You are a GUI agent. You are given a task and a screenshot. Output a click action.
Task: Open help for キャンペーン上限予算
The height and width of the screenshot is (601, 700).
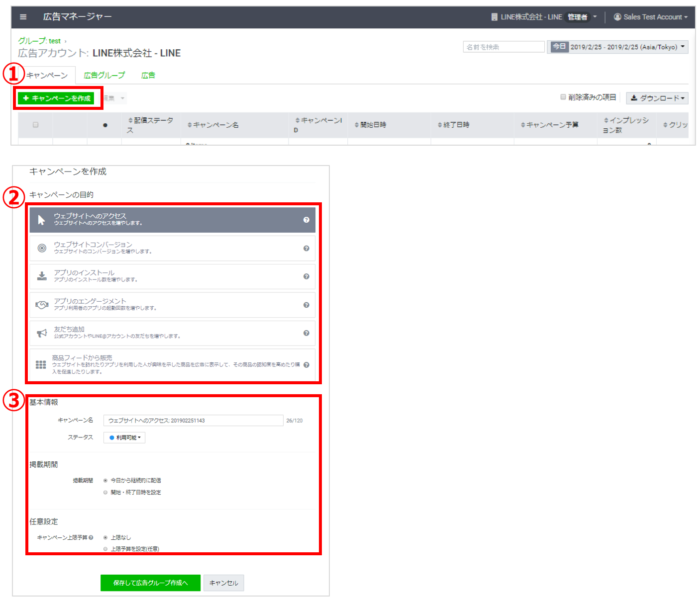click(x=91, y=537)
